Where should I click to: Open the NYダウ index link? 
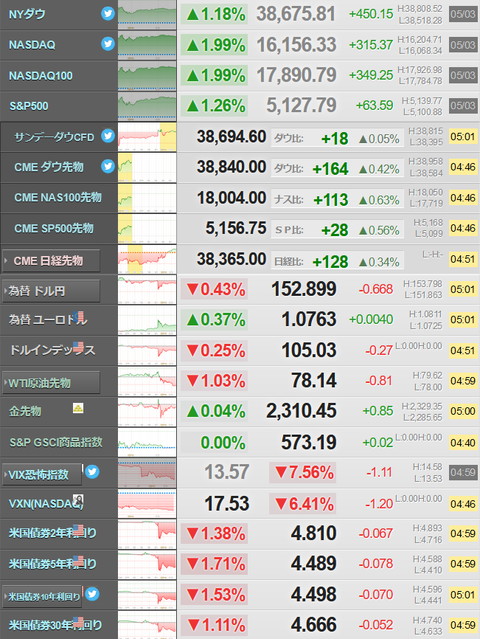(x=27, y=14)
